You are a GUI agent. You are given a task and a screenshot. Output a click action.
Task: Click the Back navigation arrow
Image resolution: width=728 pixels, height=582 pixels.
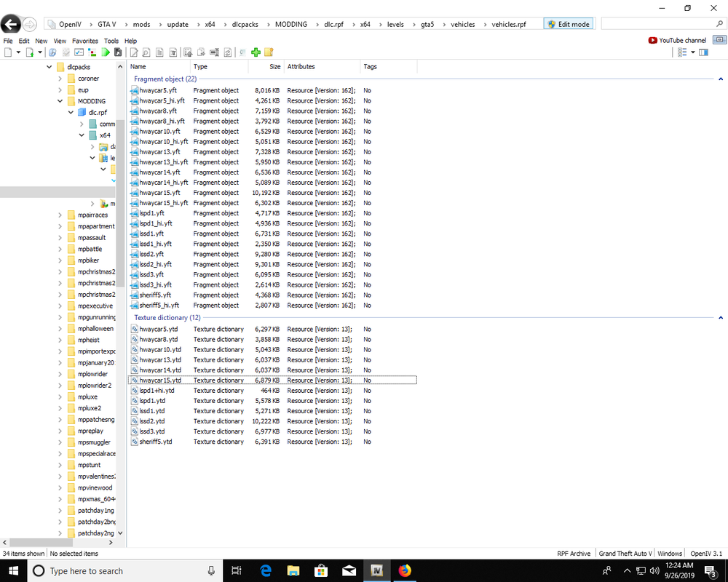[x=10, y=23]
